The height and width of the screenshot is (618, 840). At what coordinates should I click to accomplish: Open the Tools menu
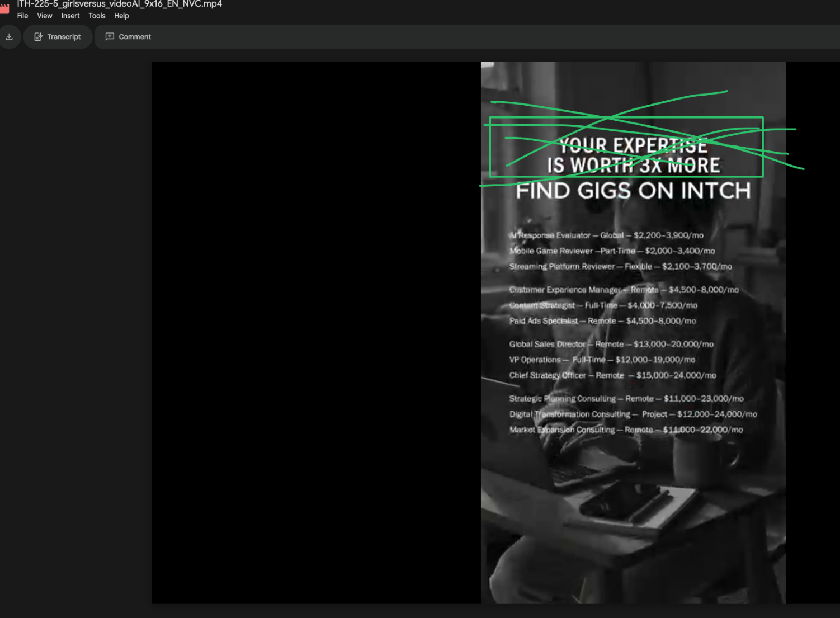pos(97,16)
